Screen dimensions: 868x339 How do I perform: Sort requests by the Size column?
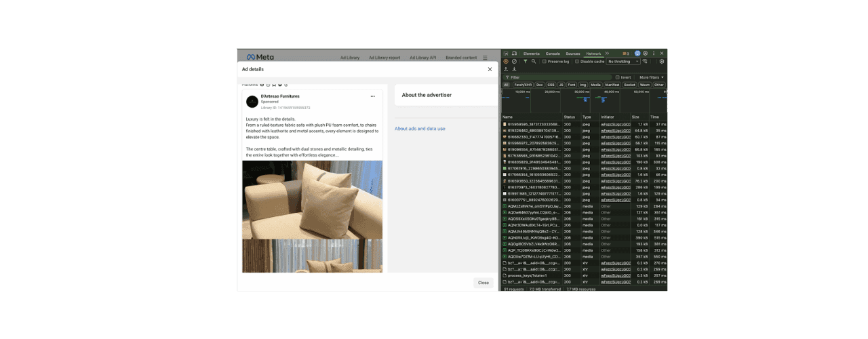[639, 117]
